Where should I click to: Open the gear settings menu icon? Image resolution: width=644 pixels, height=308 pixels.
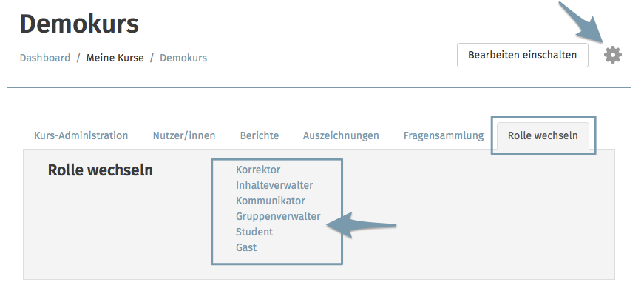[x=613, y=55]
